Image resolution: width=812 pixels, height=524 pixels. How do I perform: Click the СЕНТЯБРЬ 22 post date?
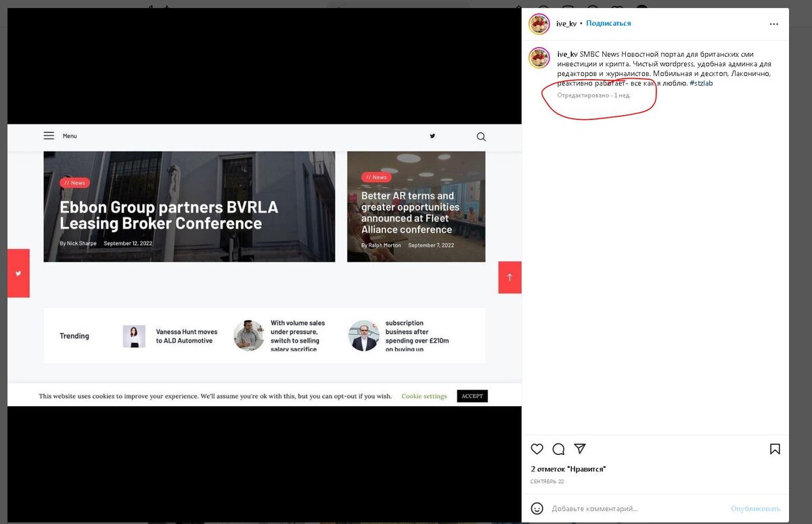[x=547, y=481]
